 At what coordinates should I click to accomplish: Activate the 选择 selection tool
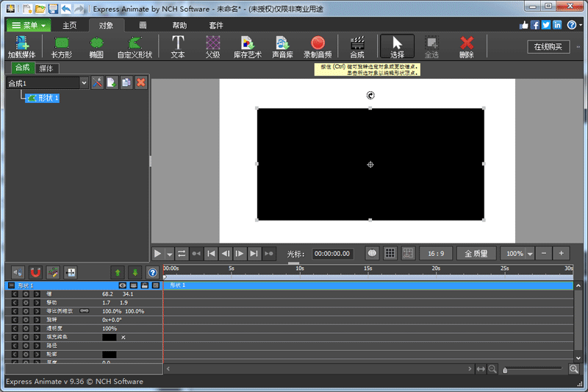click(397, 46)
